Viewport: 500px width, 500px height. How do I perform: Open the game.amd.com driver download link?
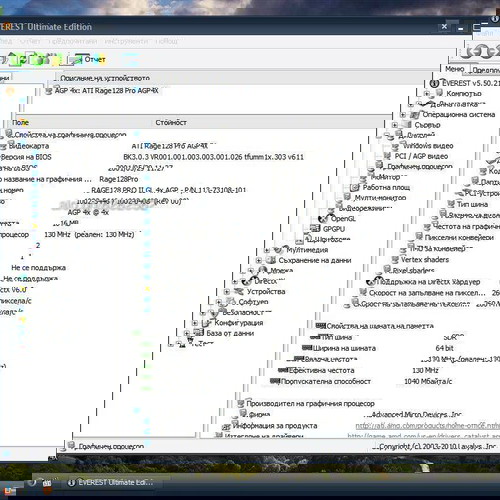424,436
